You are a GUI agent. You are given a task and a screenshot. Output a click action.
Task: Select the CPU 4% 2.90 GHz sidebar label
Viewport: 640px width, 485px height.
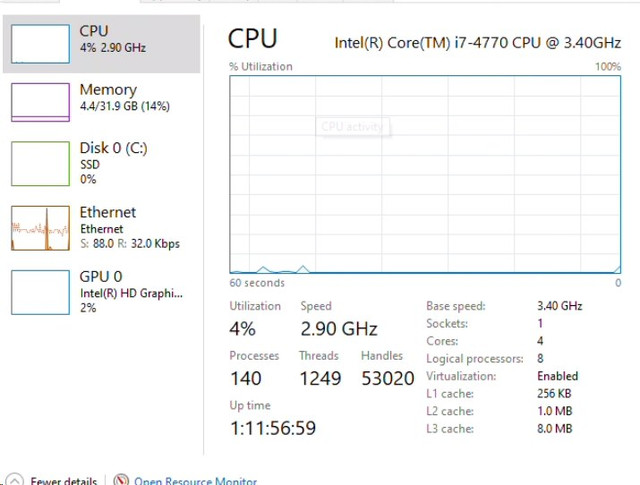pos(113,39)
